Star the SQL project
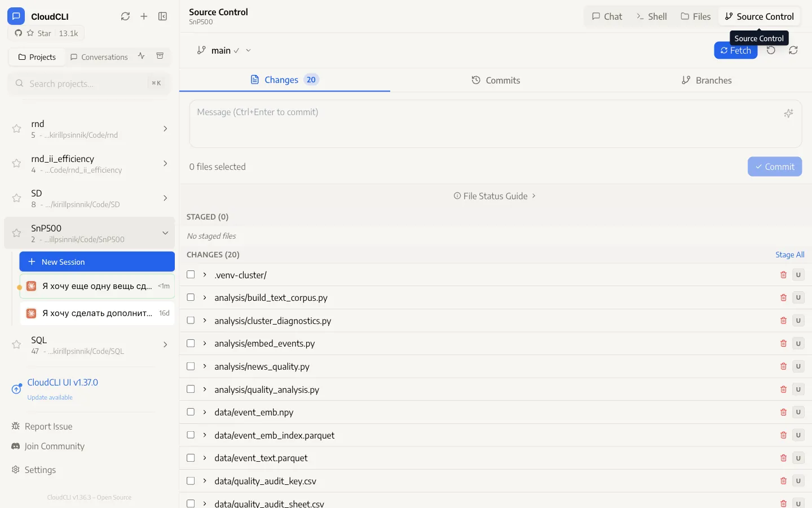 tap(17, 345)
